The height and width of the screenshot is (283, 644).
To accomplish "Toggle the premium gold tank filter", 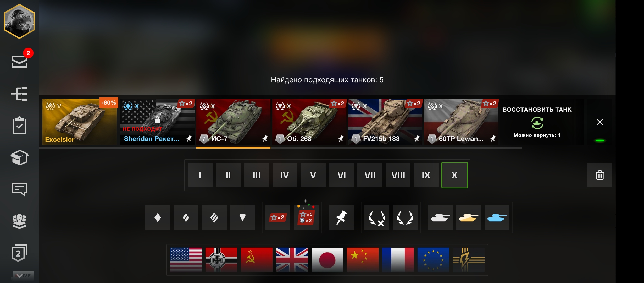I will 469,217.
